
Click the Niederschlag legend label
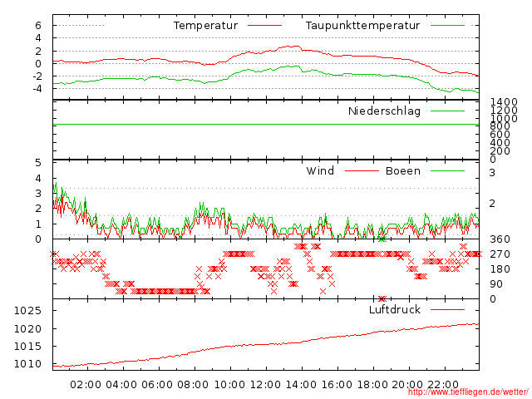coord(384,111)
